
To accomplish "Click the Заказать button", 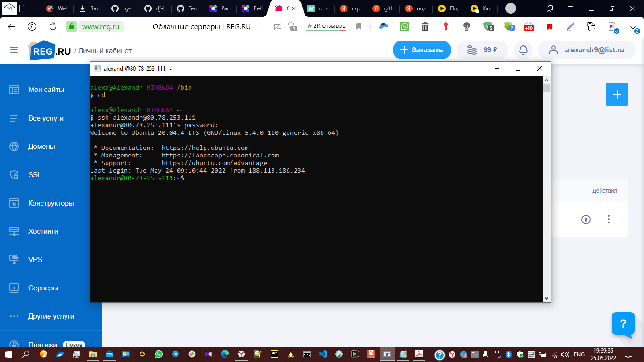I will coord(421,49).
